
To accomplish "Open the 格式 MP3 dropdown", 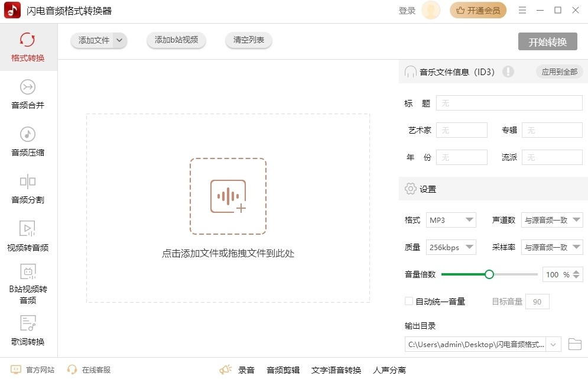I will (451, 219).
